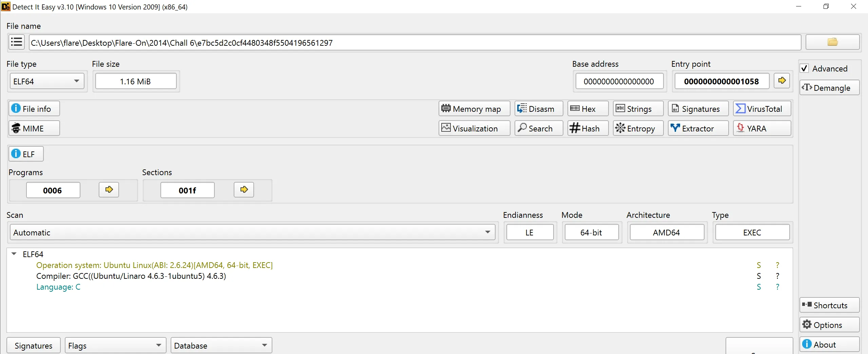Open the Demangle tool
The width and height of the screenshot is (868, 354).
point(829,88)
